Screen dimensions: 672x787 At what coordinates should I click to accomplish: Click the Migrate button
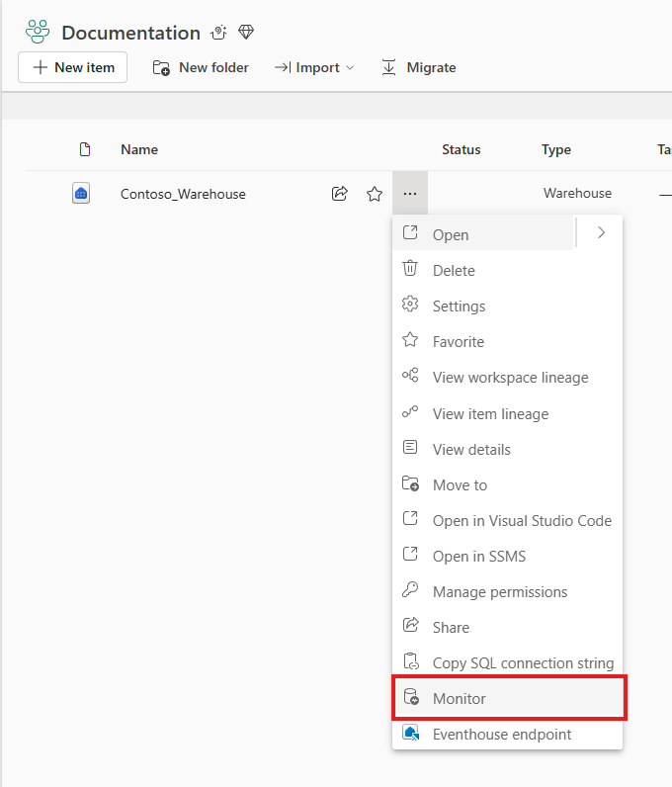(419, 67)
